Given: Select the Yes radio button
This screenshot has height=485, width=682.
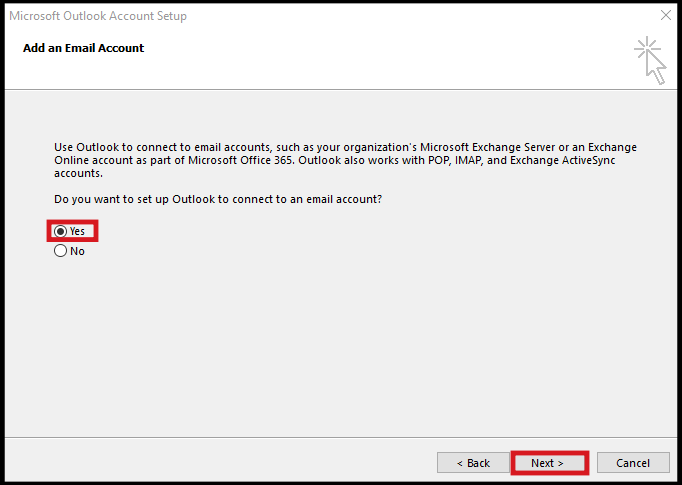Looking at the screenshot, I should (x=69, y=231).
